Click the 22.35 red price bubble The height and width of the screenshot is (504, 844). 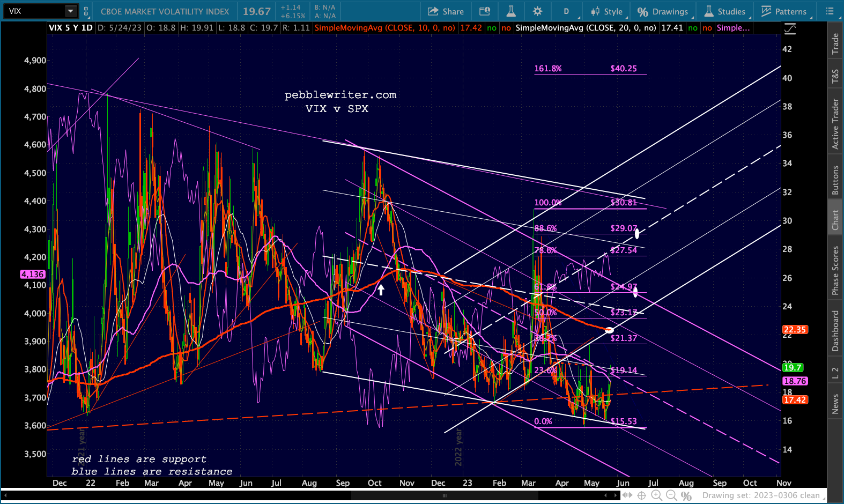click(794, 330)
